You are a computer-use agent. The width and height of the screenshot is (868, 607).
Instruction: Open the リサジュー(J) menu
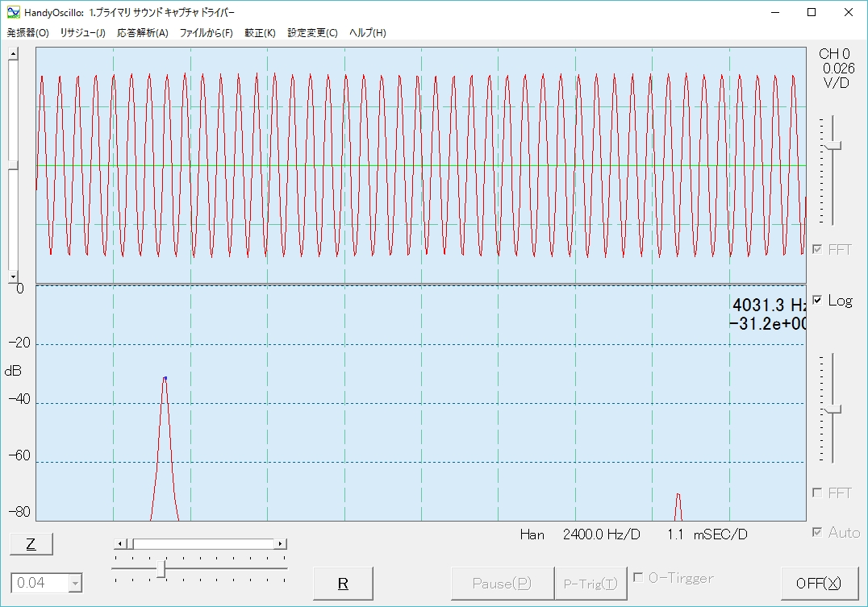point(82,32)
